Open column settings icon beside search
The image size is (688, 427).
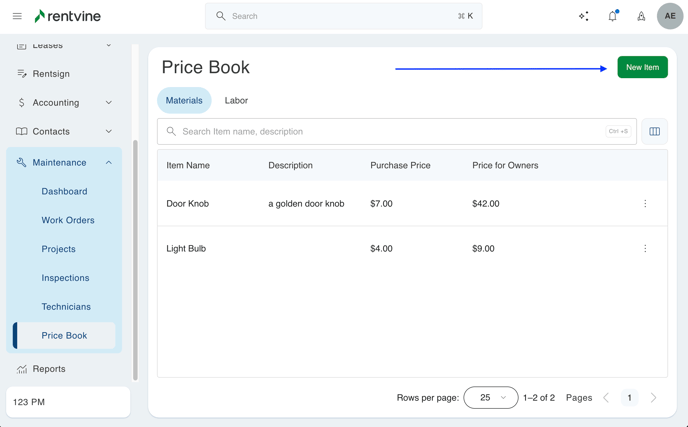(655, 131)
